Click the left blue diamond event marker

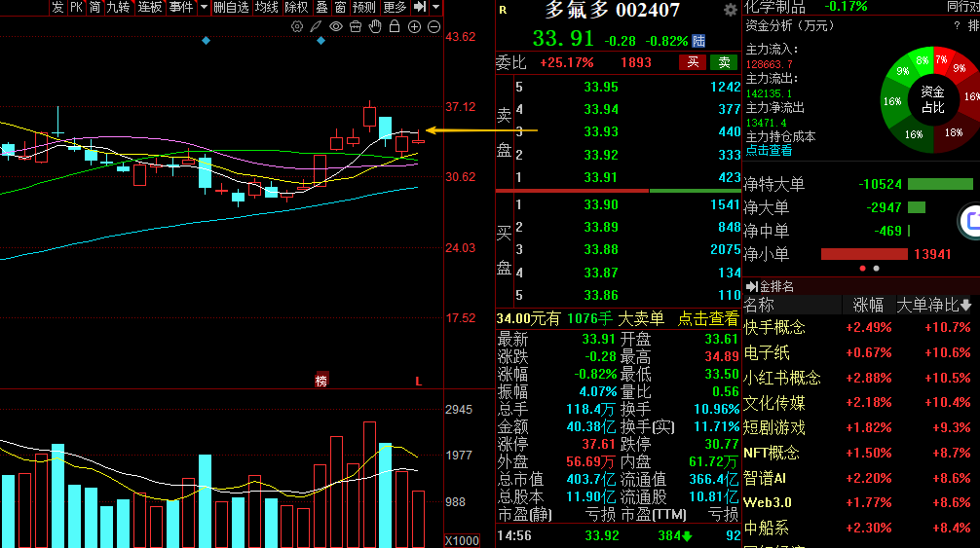click(x=206, y=41)
